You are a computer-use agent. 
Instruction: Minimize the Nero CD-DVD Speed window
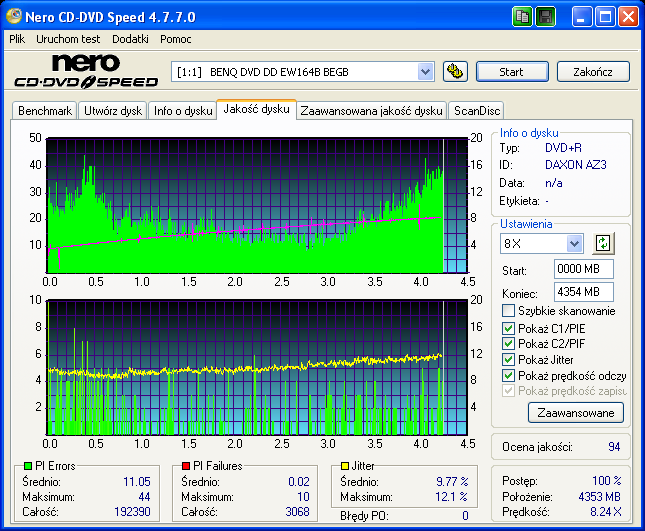tap(581, 17)
